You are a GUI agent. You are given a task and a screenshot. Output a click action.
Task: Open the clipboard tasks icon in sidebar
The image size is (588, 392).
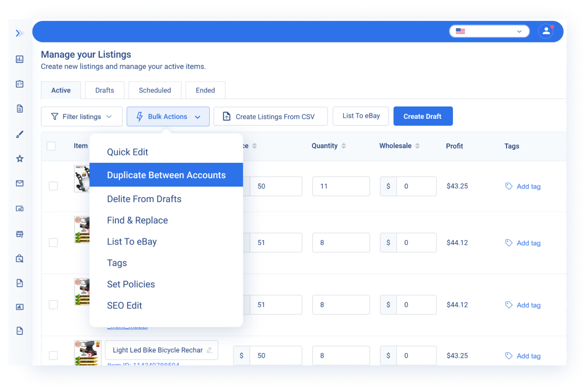(19, 84)
